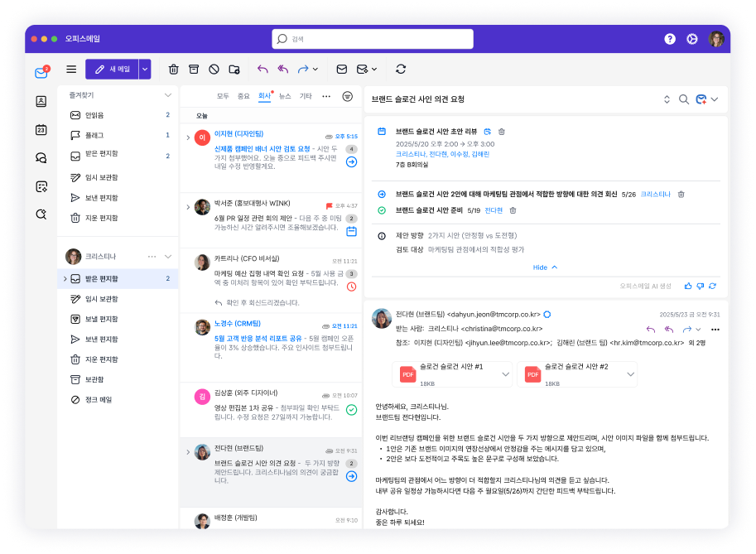The height and width of the screenshot is (554, 756).
Task: Open the 플래그 favorites folder
Action: (x=118, y=136)
